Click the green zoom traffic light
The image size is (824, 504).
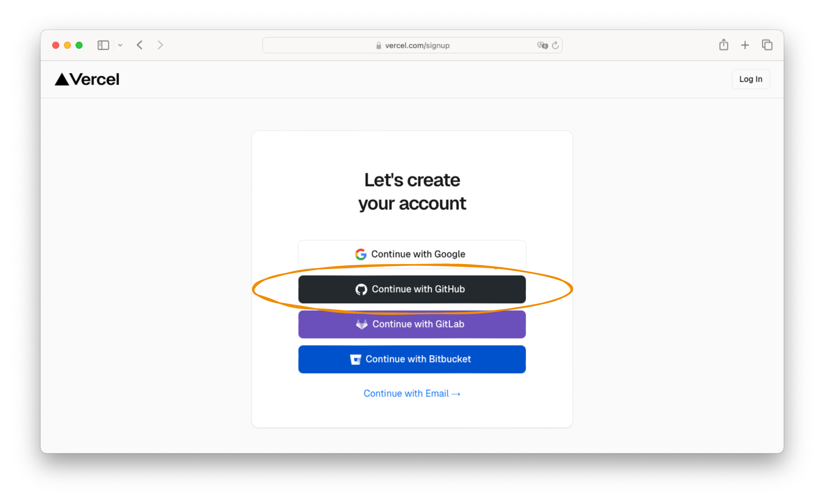[x=79, y=45]
